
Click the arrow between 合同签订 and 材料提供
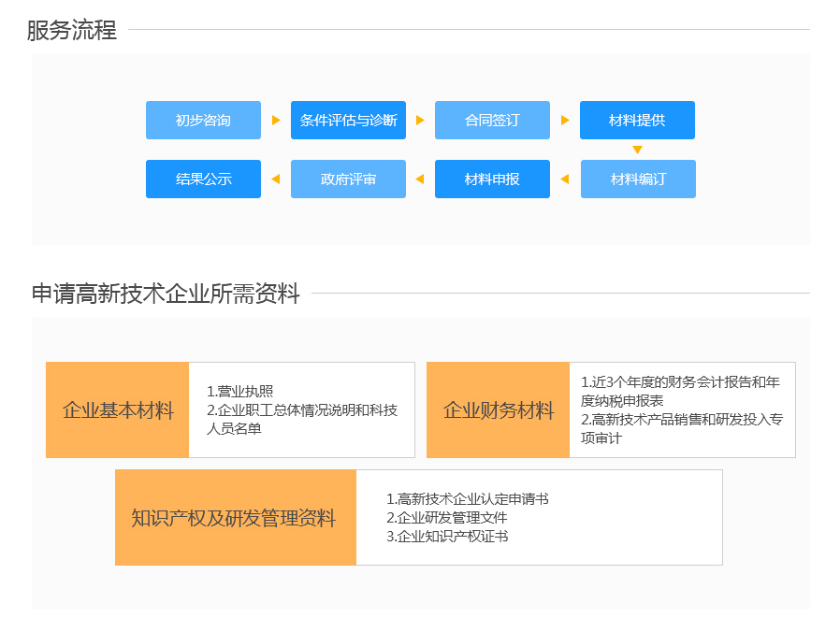click(565, 121)
